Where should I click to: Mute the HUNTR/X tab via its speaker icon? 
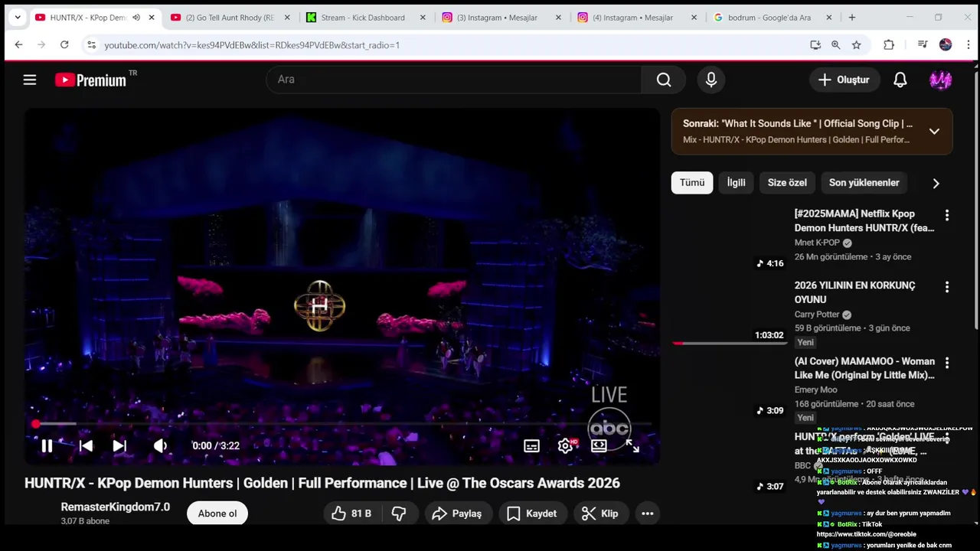click(136, 18)
